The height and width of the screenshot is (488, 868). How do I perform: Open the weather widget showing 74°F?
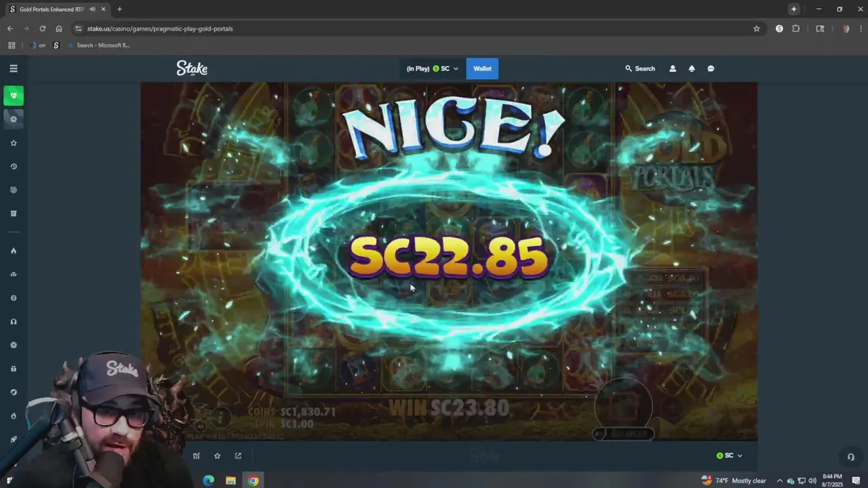(x=734, y=481)
